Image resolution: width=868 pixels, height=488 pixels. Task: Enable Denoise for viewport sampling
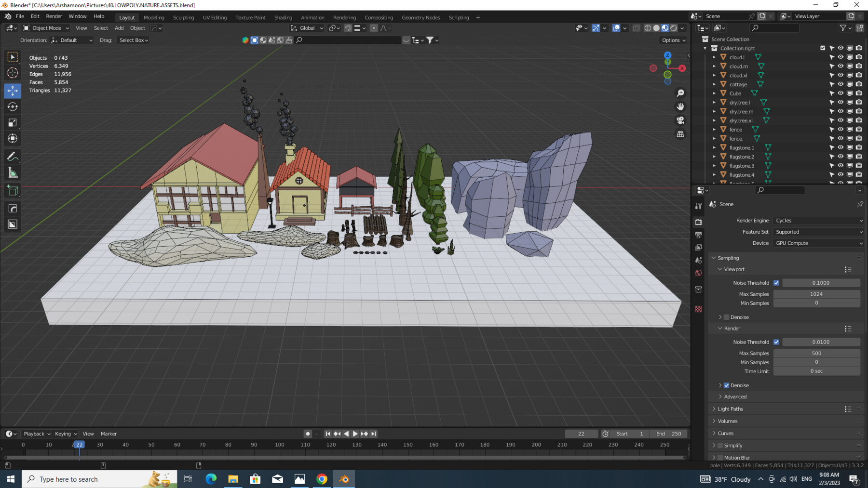point(726,317)
